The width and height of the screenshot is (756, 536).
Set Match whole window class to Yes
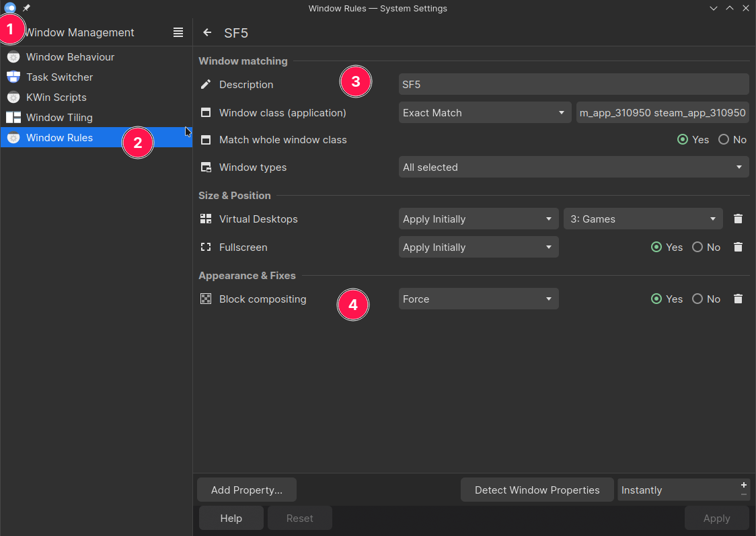[693, 140]
